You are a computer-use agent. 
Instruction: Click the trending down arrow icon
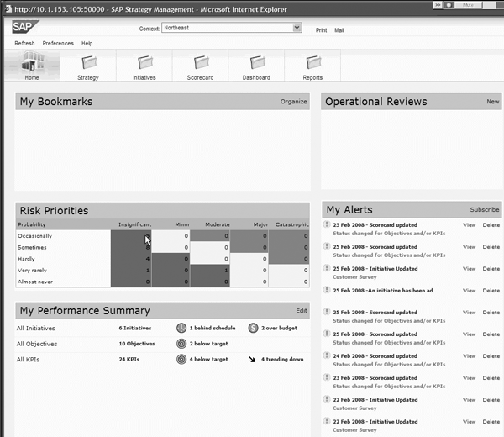(253, 359)
